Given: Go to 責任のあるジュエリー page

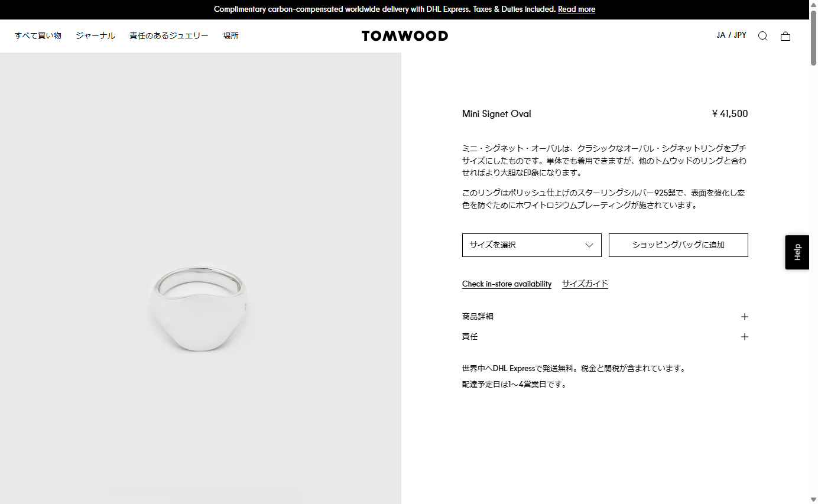Looking at the screenshot, I should coord(169,35).
